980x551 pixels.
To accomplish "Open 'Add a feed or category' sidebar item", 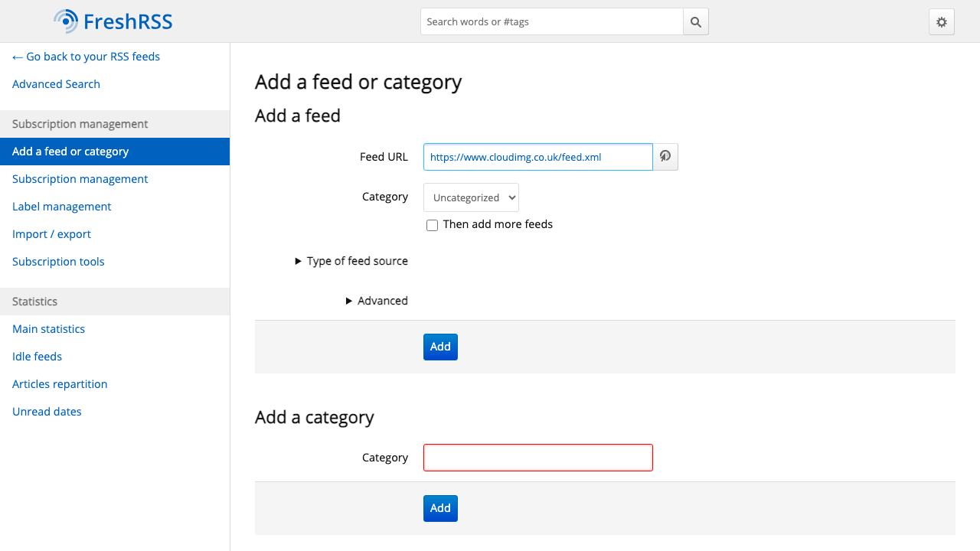I will pyautogui.click(x=115, y=152).
